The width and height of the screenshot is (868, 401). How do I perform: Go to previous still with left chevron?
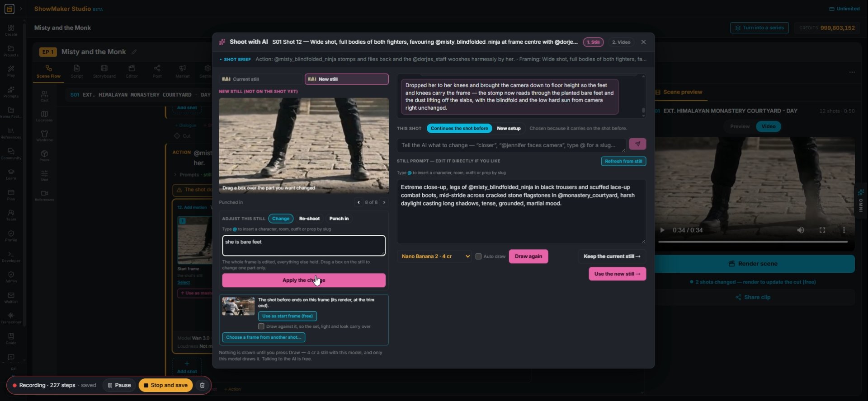point(359,202)
